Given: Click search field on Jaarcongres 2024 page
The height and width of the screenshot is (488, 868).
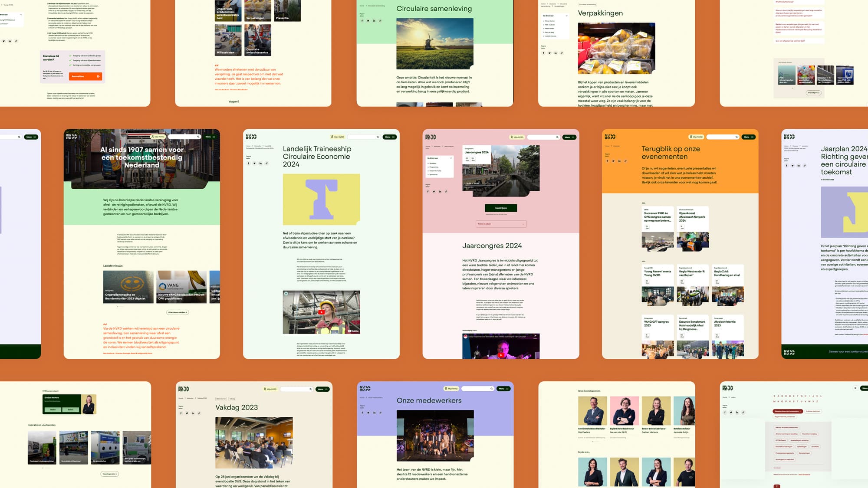Looking at the screenshot, I should (543, 137).
